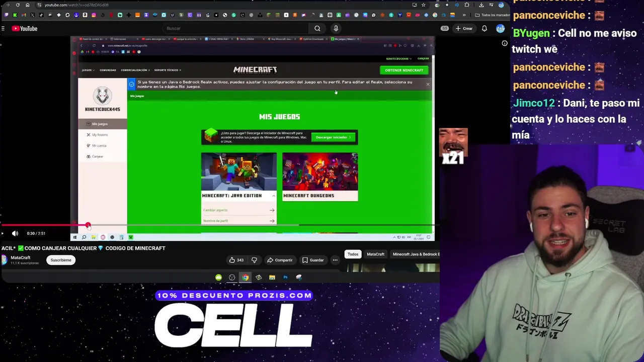Open MataCraft channel name link
The width and height of the screenshot is (644, 362).
(x=21, y=258)
